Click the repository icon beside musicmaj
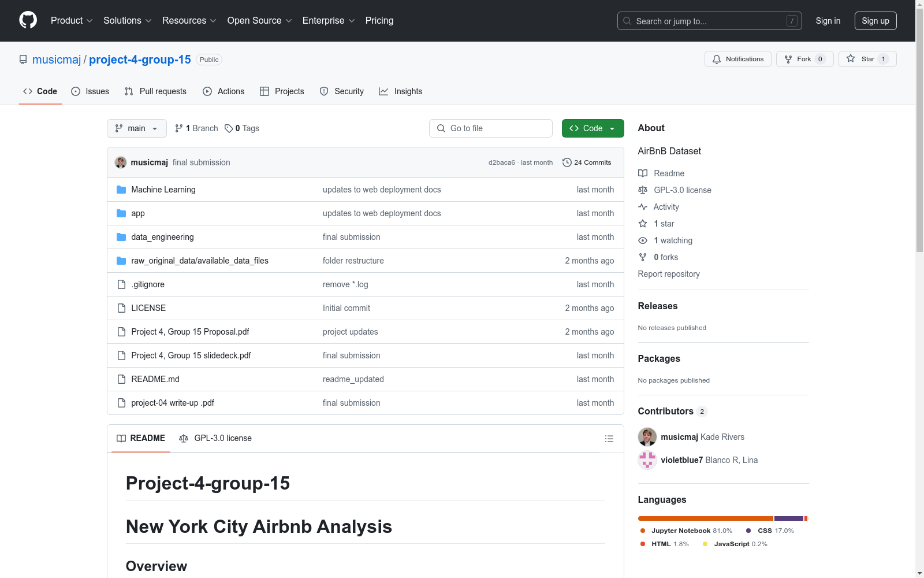Screen dimensions: 924x578 [23, 60]
